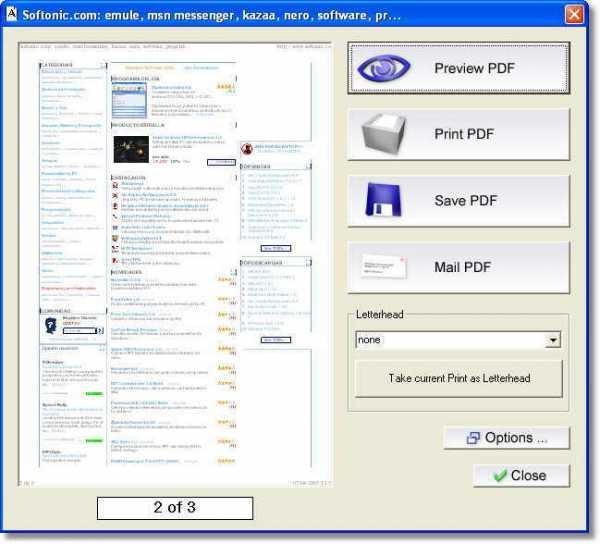Click the green checkmark on Close
Viewport: 600px width, 544px height.
[500, 476]
